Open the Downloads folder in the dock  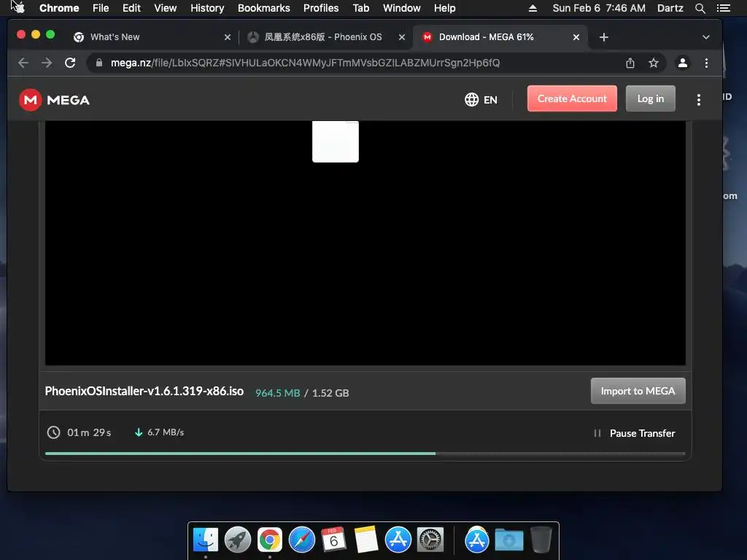pyautogui.click(x=508, y=540)
